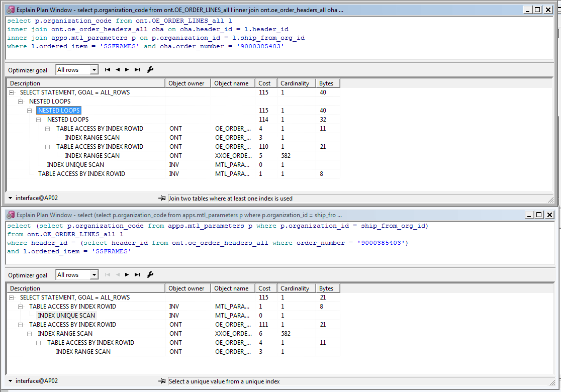
Task: Click Cost column header in top plan grid
Action: tap(264, 83)
